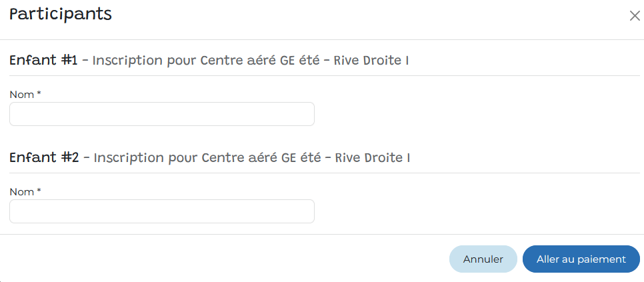Cancel the registration via Annuler
This screenshot has height=282, width=644.
[483, 259]
